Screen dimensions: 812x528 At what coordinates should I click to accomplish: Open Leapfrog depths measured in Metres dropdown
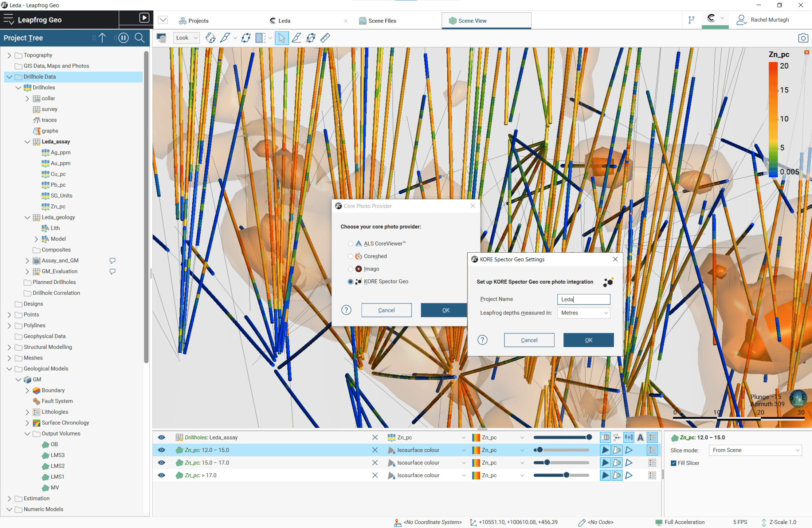pyautogui.click(x=584, y=313)
